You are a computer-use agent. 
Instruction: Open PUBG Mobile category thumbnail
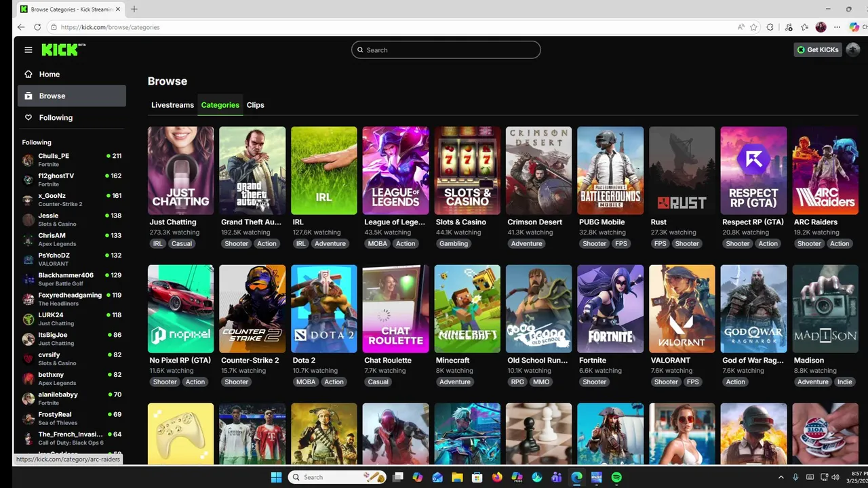610,170
